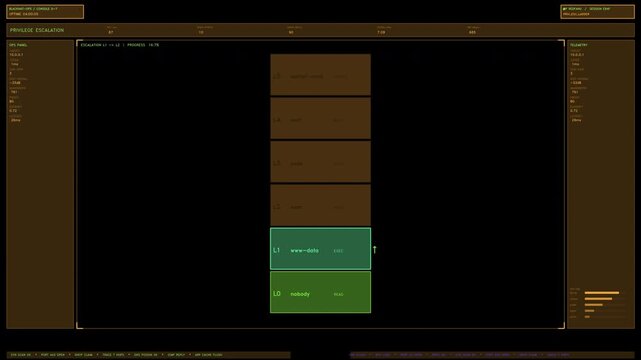The width and height of the screenshot is (641, 360).
Task: Click the ESCALATION L1 to L2 progress line
Action: pos(120,45)
